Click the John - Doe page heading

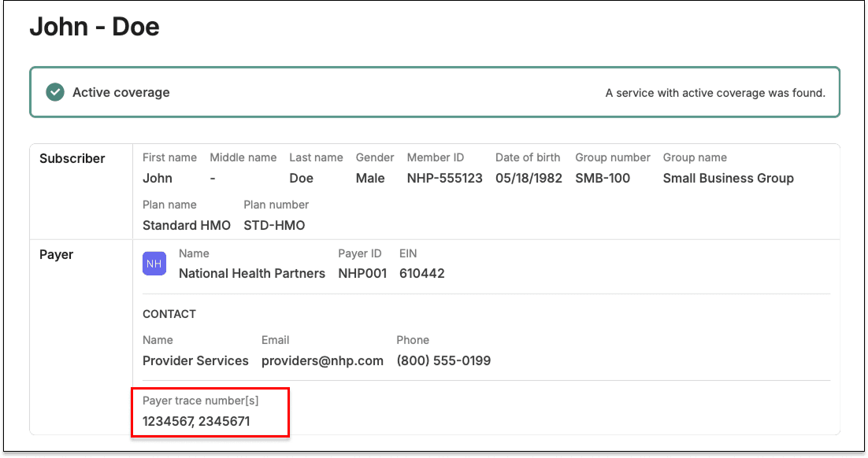click(95, 27)
